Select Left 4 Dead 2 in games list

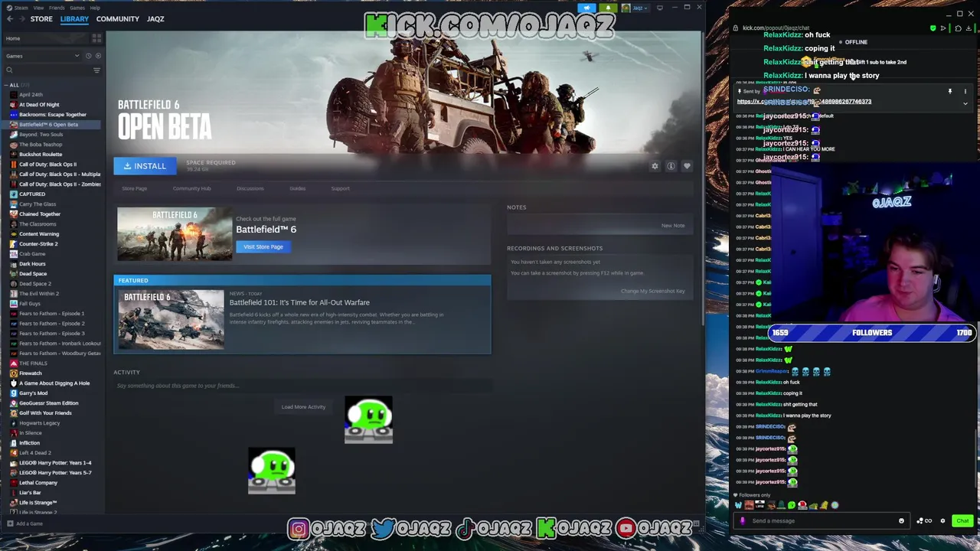click(x=35, y=453)
